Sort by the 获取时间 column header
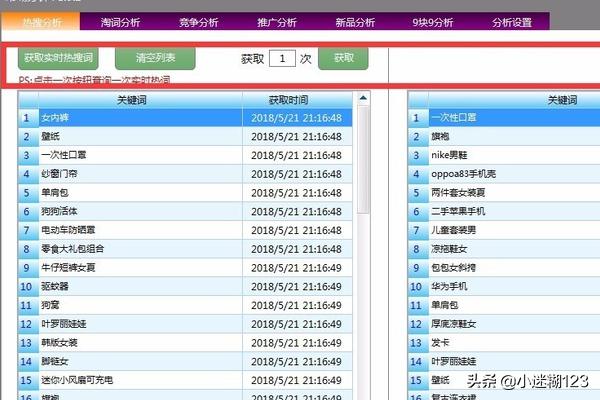Screen dimensions: 600x400 coord(296,100)
